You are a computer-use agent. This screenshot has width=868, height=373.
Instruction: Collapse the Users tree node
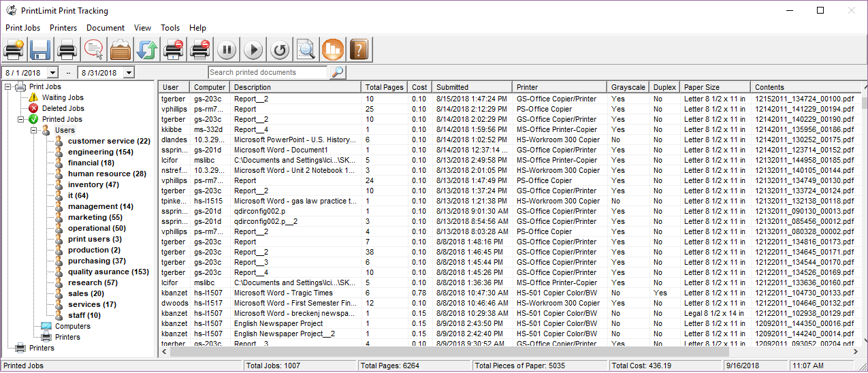click(34, 130)
